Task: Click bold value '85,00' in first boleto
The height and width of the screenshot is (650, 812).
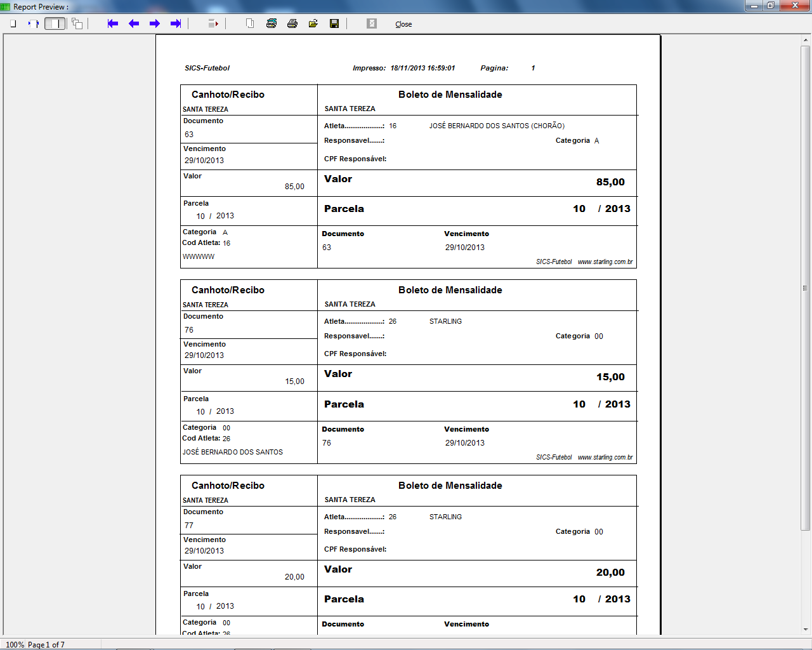Action: click(610, 182)
